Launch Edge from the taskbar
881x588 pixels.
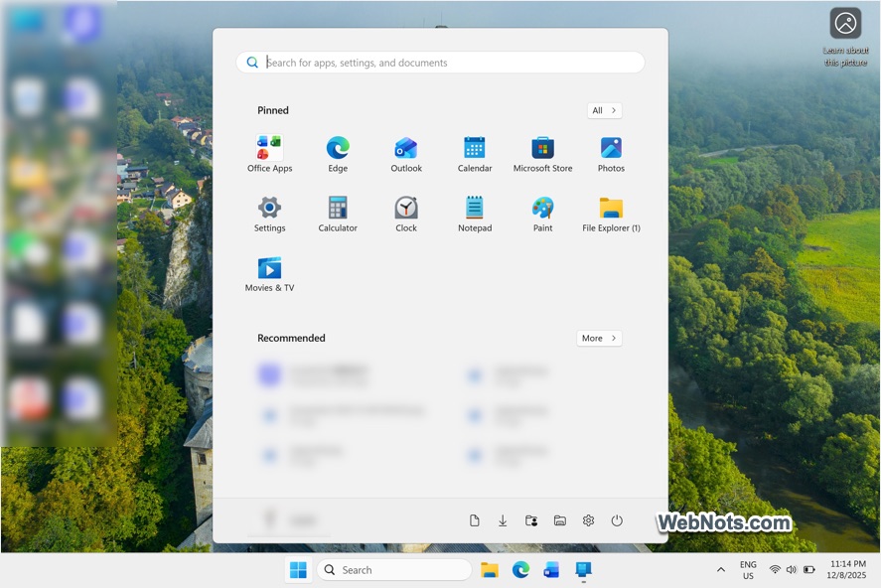[x=520, y=570]
